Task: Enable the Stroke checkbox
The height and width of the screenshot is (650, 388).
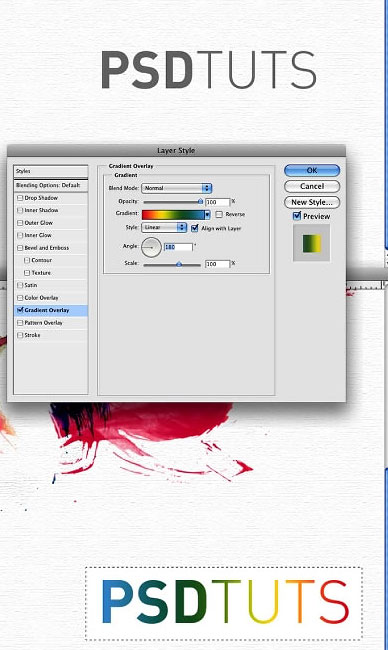Action: tap(20, 335)
